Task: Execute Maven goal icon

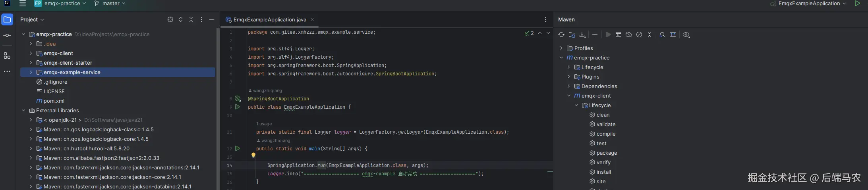Action: [619, 35]
